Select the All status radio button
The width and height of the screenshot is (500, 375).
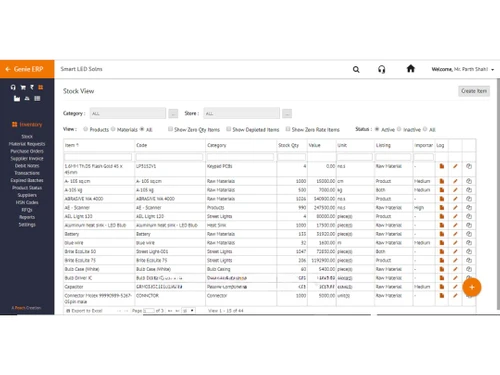click(x=425, y=129)
